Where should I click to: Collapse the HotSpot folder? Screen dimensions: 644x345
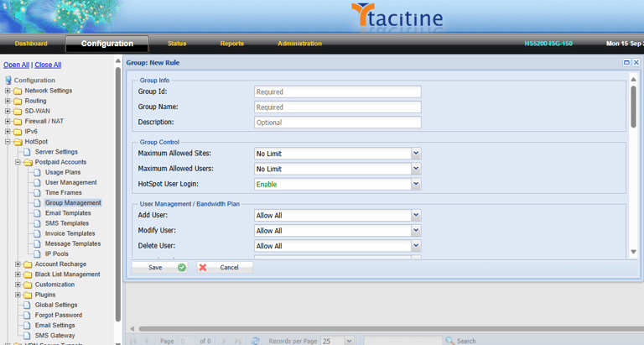pyautogui.click(x=8, y=142)
